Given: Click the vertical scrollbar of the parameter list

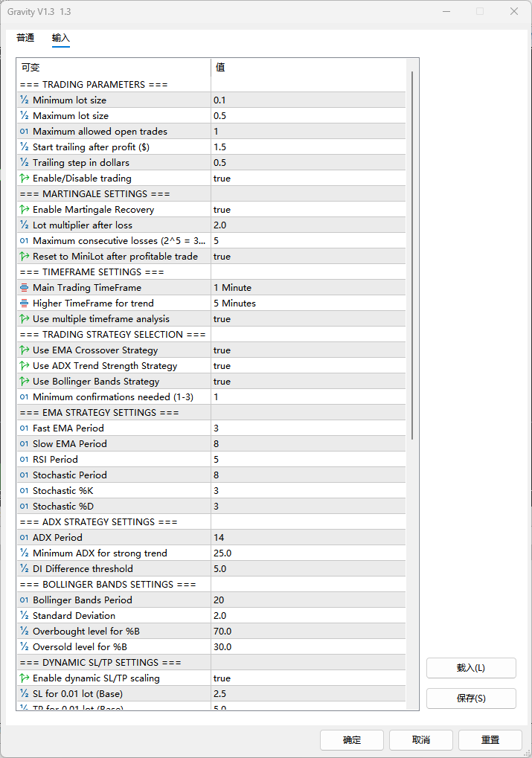Looking at the screenshot, I should 412,253.
